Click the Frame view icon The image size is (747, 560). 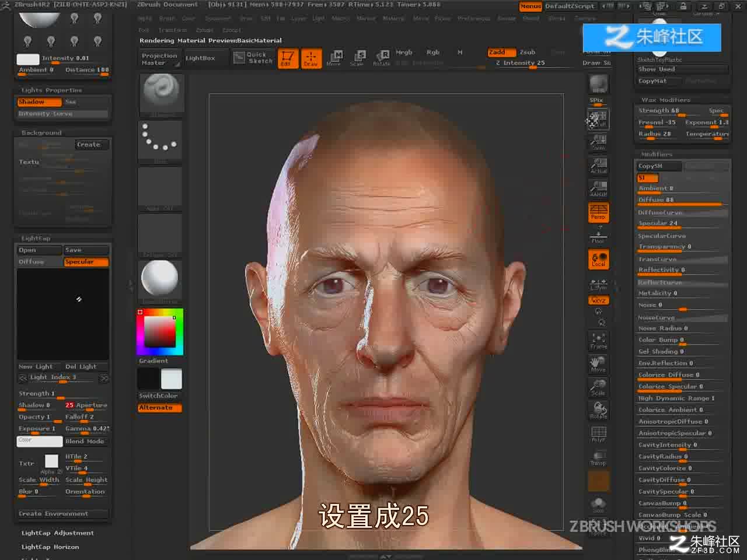(598, 340)
